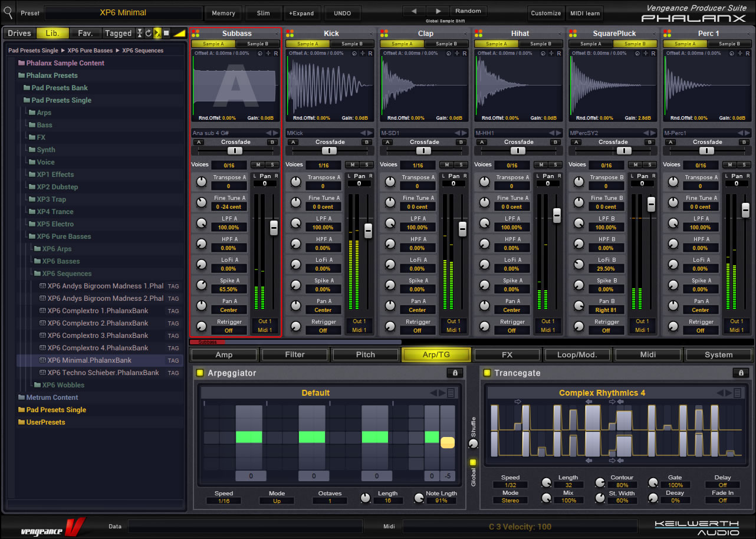The height and width of the screenshot is (539, 756).
Task: Solo the Clap channel with its S button
Action: point(461,165)
